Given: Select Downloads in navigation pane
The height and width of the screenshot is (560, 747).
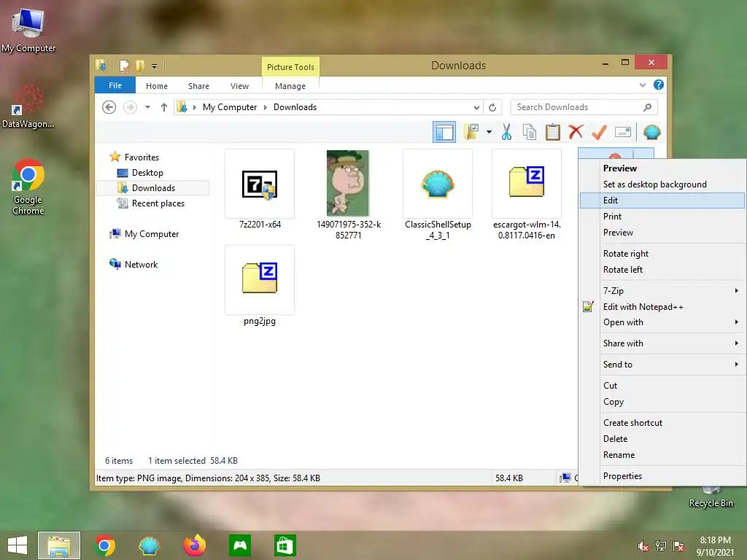Looking at the screenshot, I should (153, 187).
